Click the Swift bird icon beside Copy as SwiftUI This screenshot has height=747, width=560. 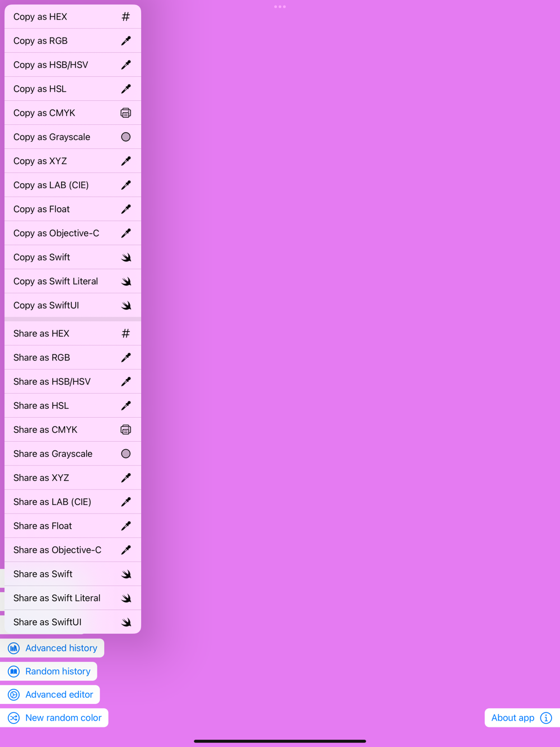[126, 306]
